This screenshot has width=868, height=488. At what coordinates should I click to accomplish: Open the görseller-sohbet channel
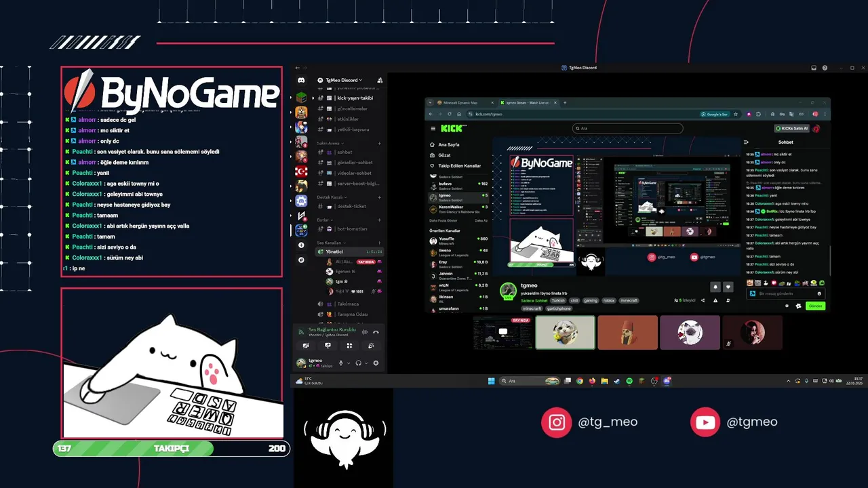point(350,163)
